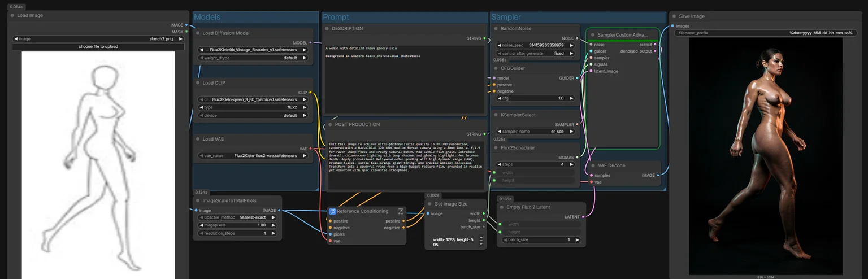Open the vae_name Flux2Klein-flux2-vae dropdown
868x279 pixels.
click(x=253, y=156)
